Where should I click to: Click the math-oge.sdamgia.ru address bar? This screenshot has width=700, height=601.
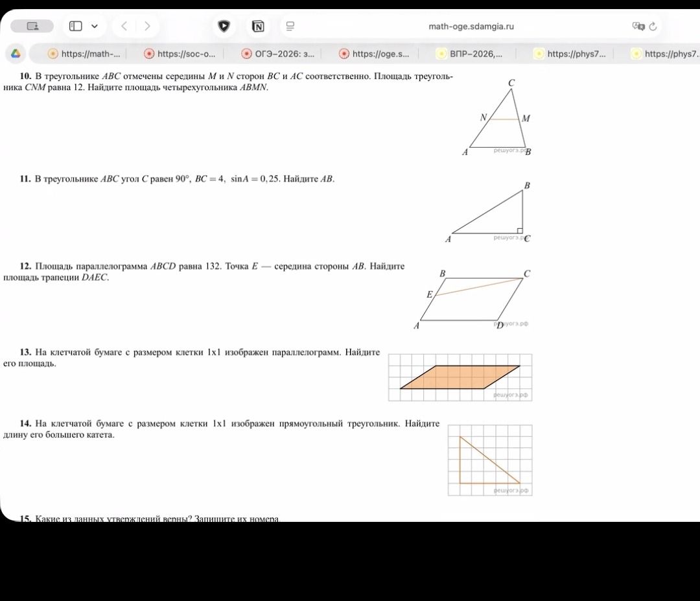(471, 27)
